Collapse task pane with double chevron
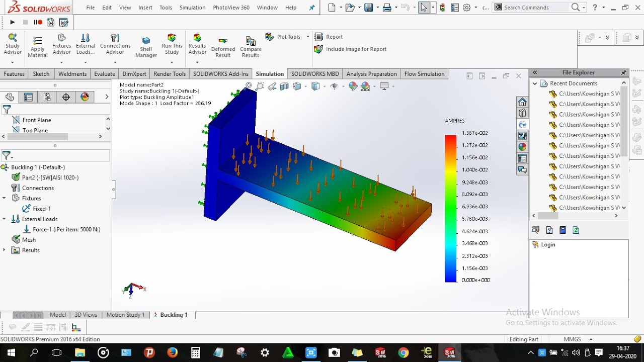Screen dimensions: 644x362 click(x=535, y=73)
